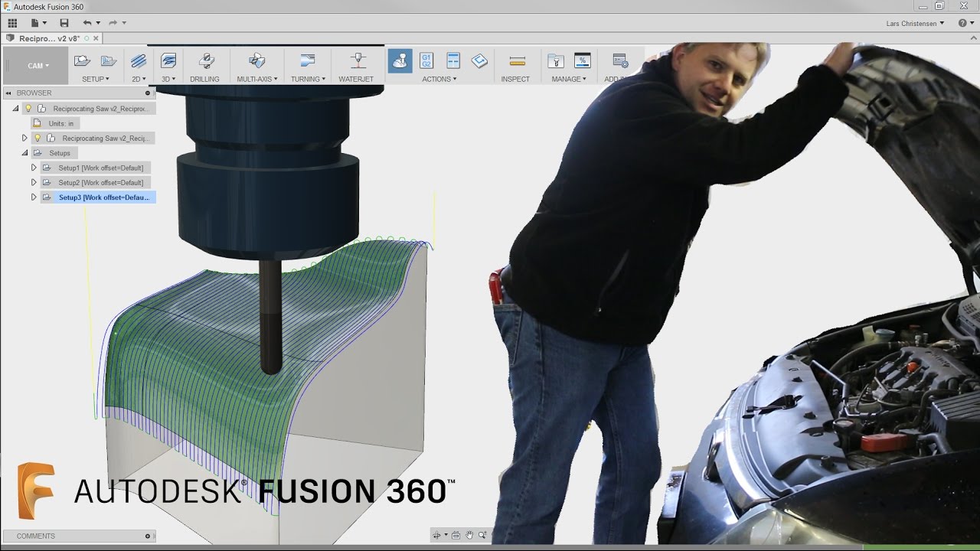
Task: Click the Save disk icon
Action: coord(64,23)
